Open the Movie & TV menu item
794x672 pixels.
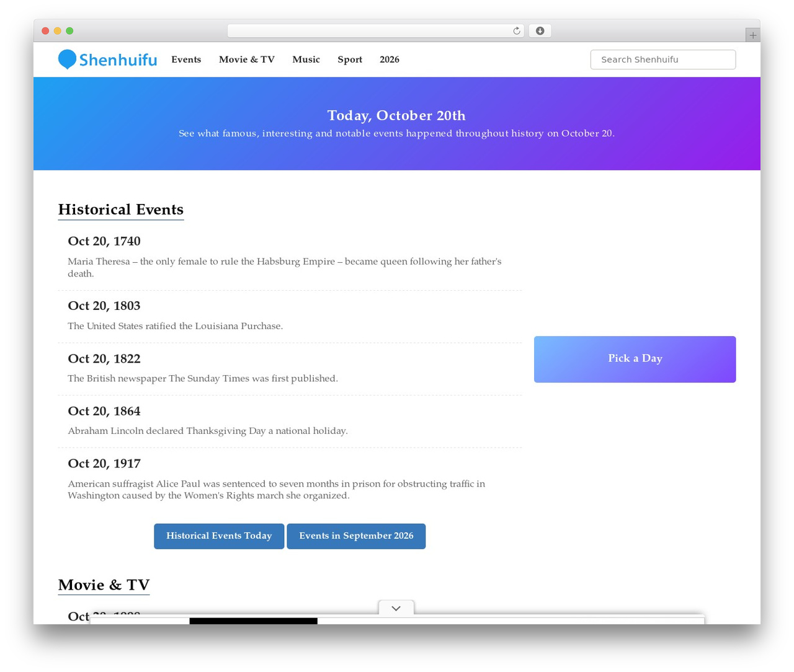[x=246, y=60]
